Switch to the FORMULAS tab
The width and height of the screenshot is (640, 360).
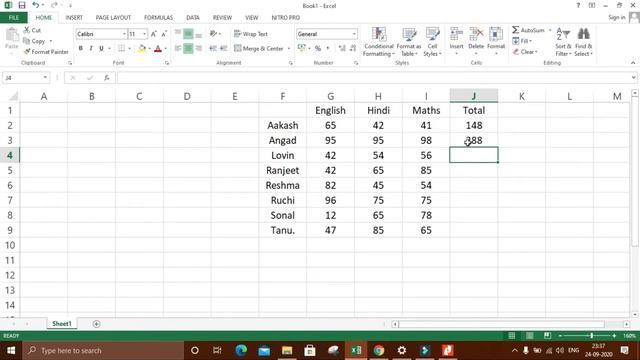pyautogui.click(x=158, y=18)
